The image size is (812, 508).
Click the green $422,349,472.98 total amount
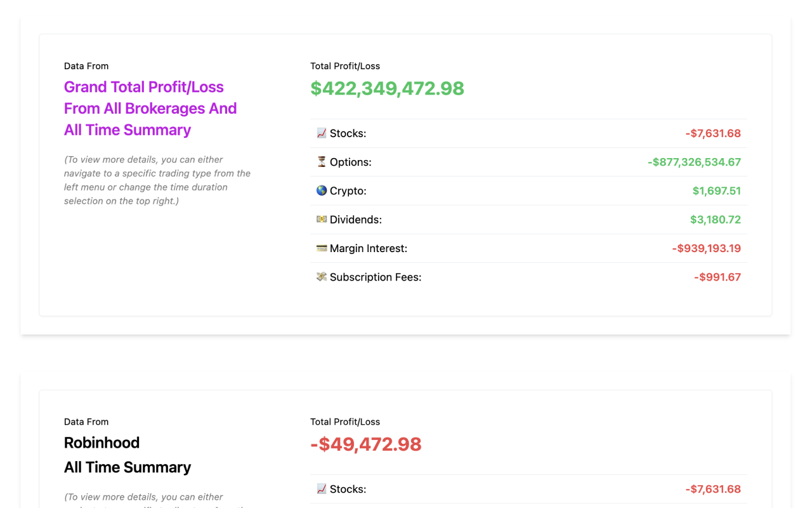click(387, 88)
